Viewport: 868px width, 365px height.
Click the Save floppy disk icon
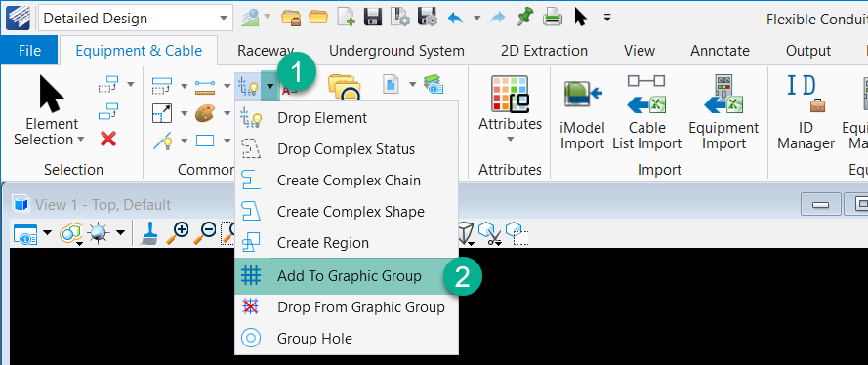(374, 18)
